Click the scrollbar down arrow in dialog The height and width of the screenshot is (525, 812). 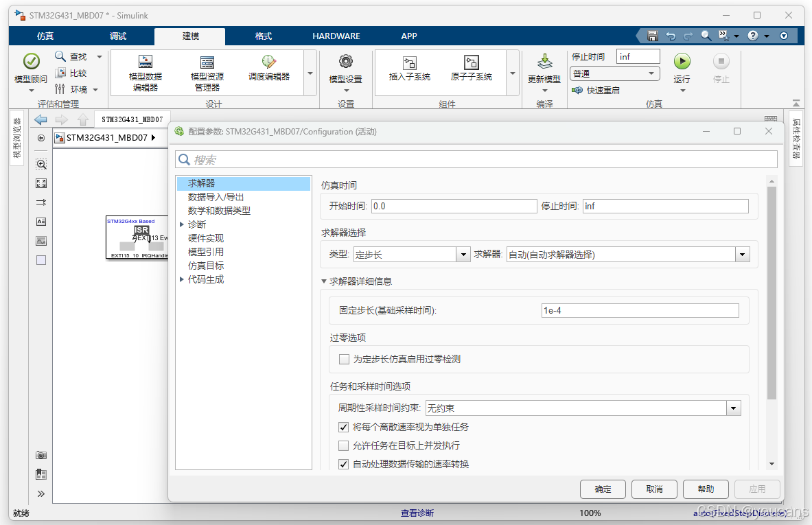(772, 464)
